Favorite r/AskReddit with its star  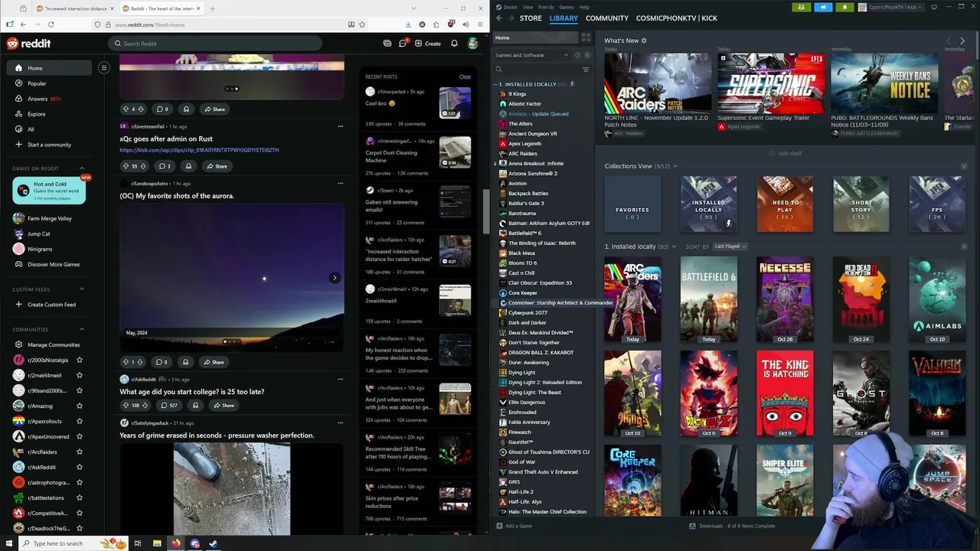pyautogui.click(x=80, y=468)
